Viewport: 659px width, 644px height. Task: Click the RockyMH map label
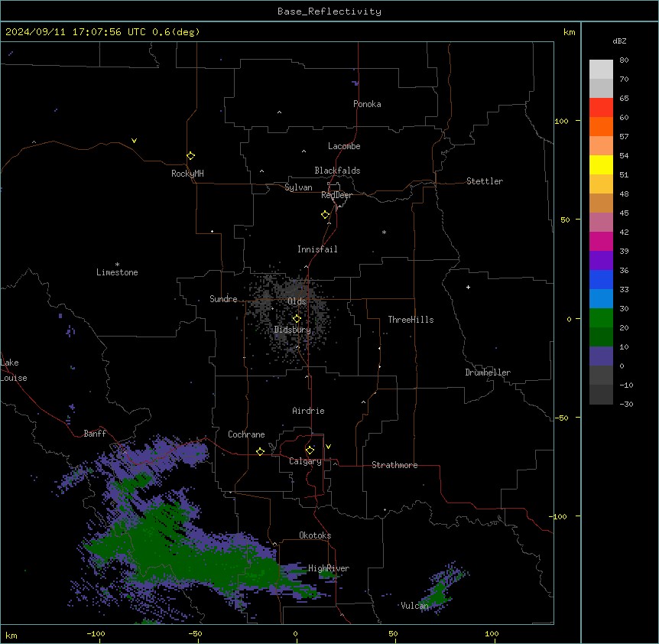click(x=187, y=174)
